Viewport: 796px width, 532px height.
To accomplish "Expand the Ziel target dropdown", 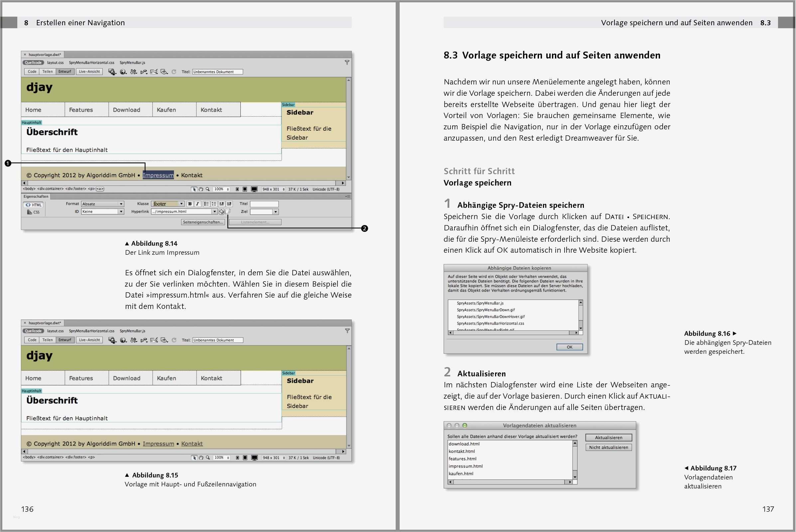I will coord(276,212).
